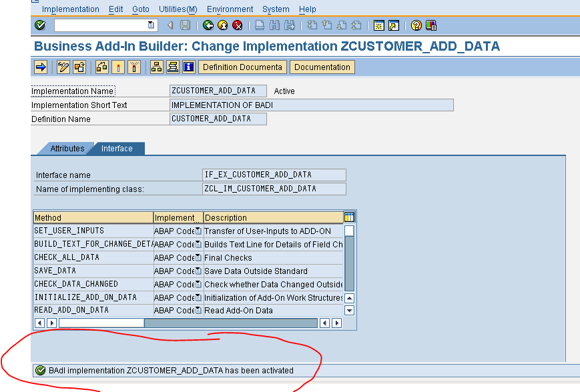Open the ABAP Code dropdown for CHECK_ALL_DATA
Screen dimensions: 580x392
pyautogui.click(x=198, y=257)
